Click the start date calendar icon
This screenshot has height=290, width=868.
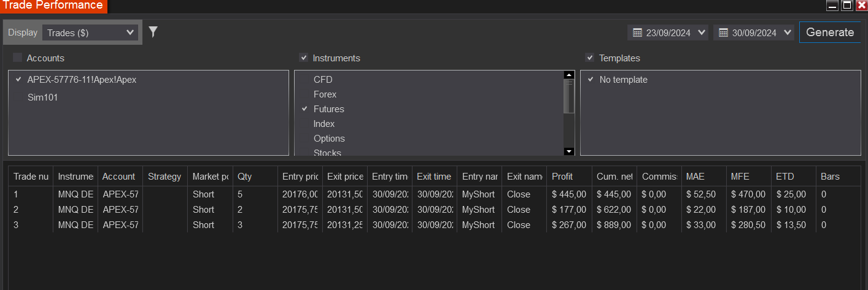pos(637,32)
